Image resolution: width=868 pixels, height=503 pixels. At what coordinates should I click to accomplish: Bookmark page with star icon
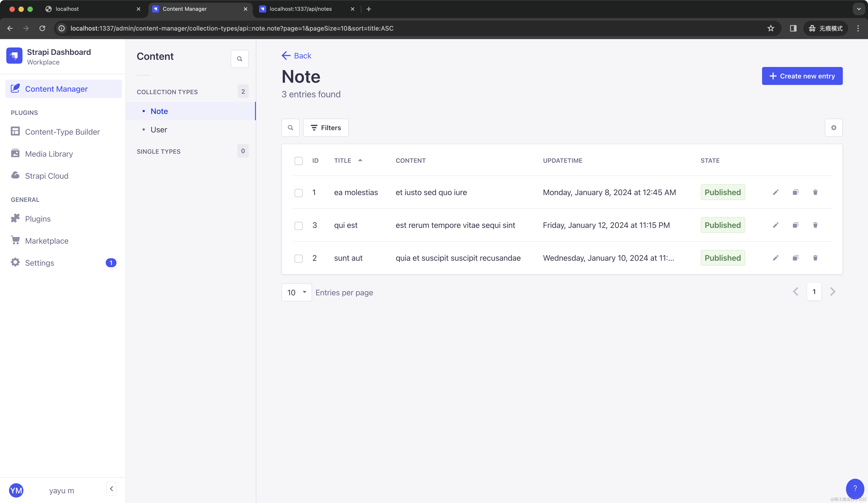(771, 28)
